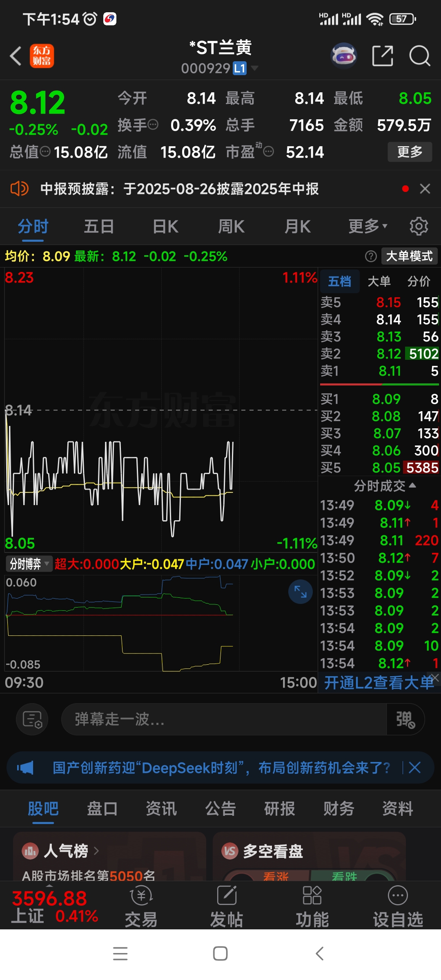Open the 分时博弈 indicator dropdown
This screenshot has height=980, width=441.
(x=29, y=564)
